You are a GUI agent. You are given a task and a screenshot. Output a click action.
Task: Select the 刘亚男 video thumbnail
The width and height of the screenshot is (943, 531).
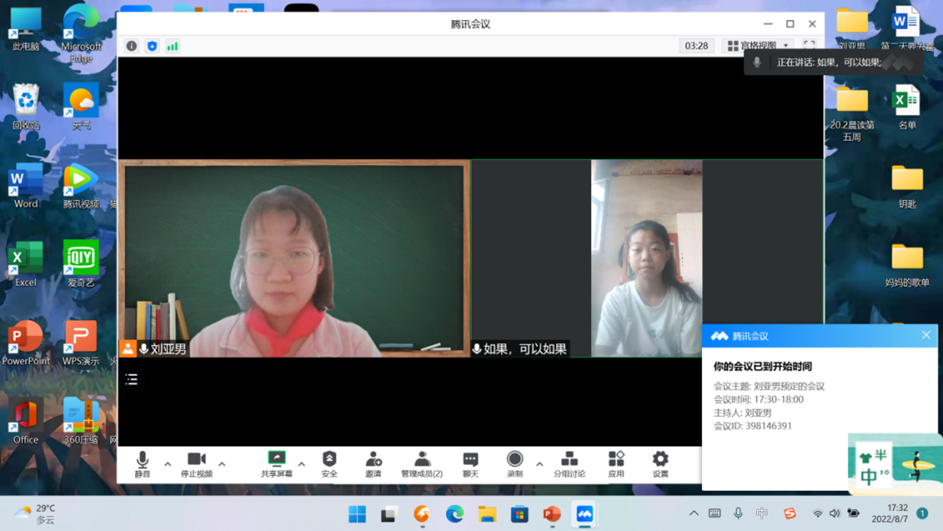[x=294, y=258]
